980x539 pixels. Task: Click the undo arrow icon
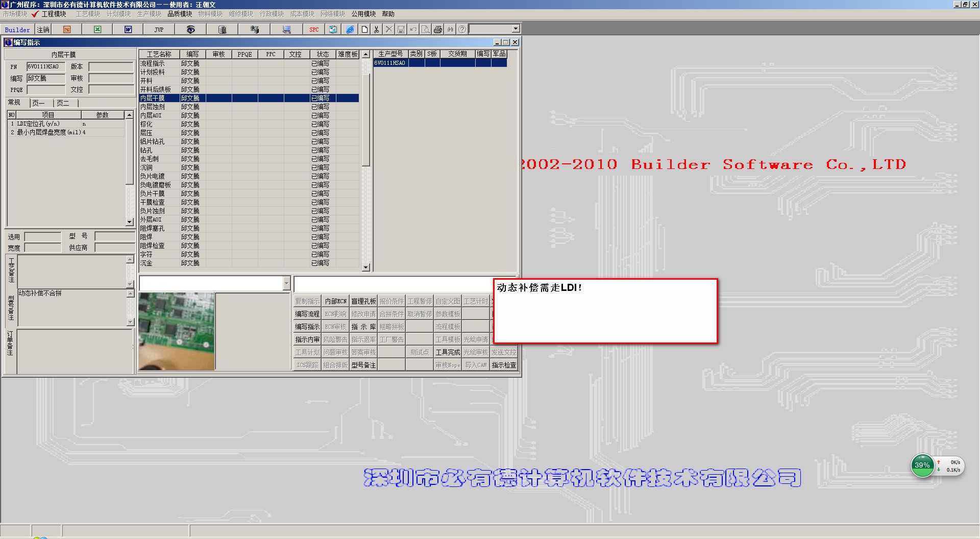pos(413,30)
